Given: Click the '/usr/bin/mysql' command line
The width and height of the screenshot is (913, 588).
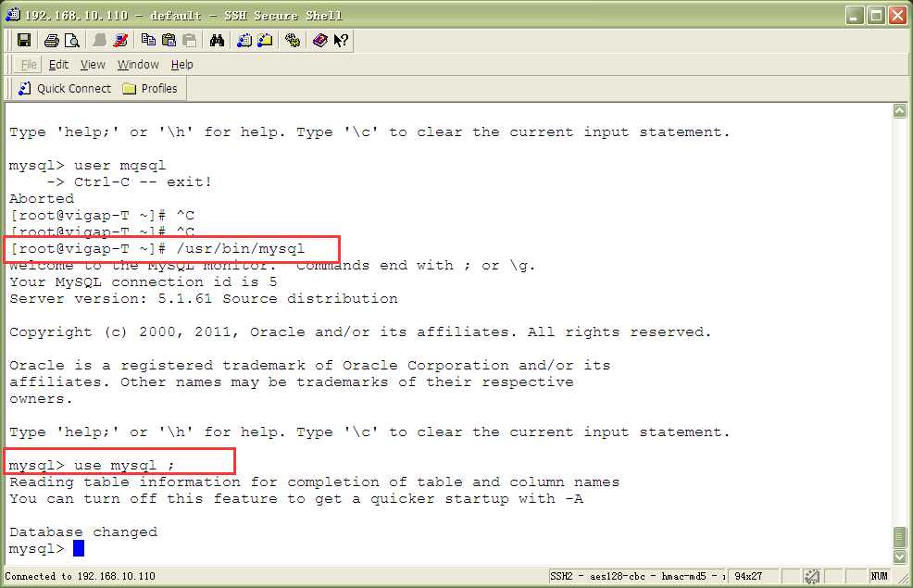Looking at the screenshot, I should tap(157, 249).
